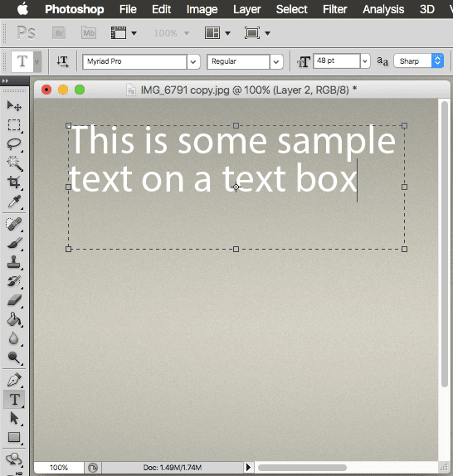Select the Brush tool
Image resolution: width=453 pixels, height=476 pixels.
14,243
